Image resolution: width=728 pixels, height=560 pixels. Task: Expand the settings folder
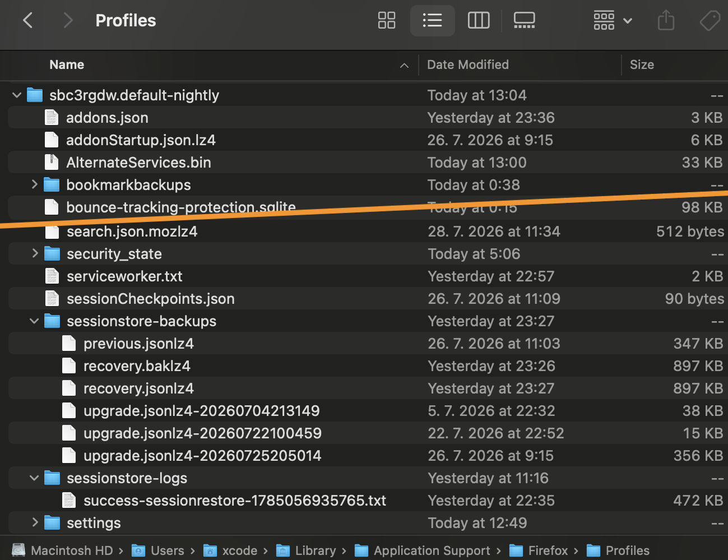click(35, 522)
